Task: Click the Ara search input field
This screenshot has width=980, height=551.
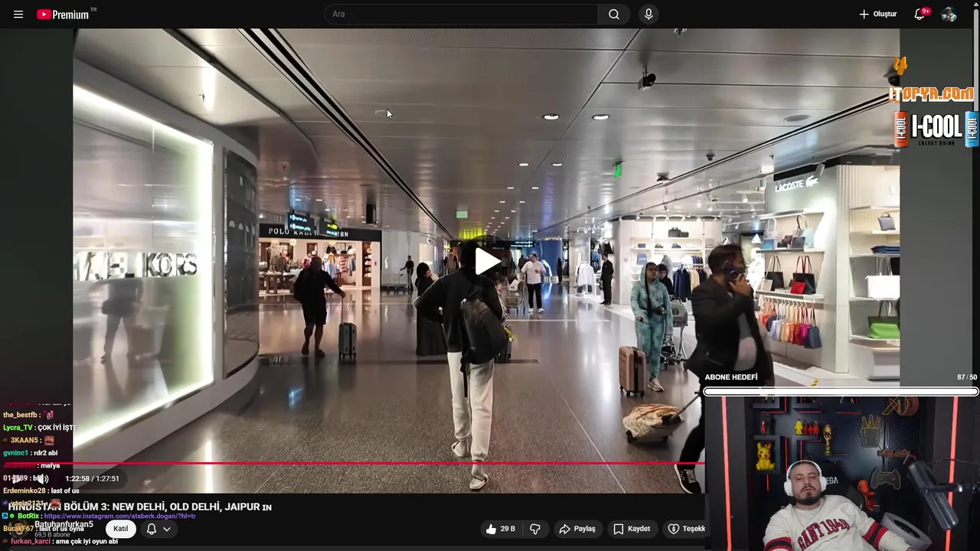Action: [462, 15]
